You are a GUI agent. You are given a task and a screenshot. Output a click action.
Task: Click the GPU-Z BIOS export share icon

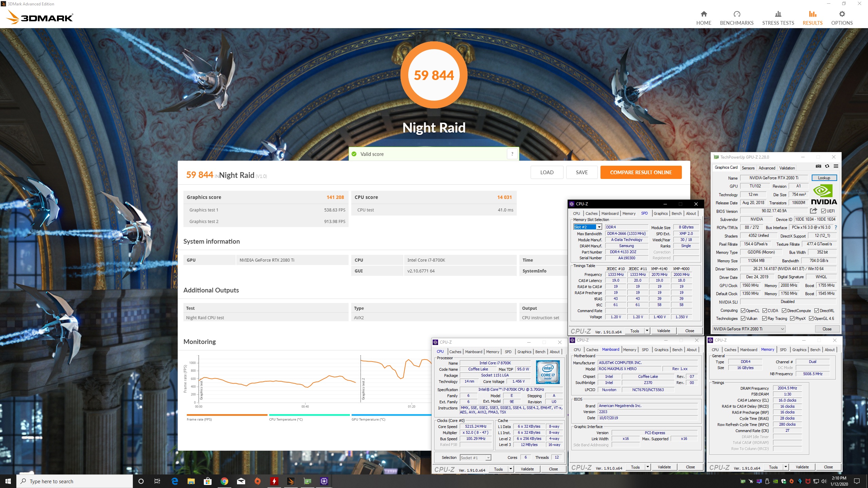(x=813, y=211)
